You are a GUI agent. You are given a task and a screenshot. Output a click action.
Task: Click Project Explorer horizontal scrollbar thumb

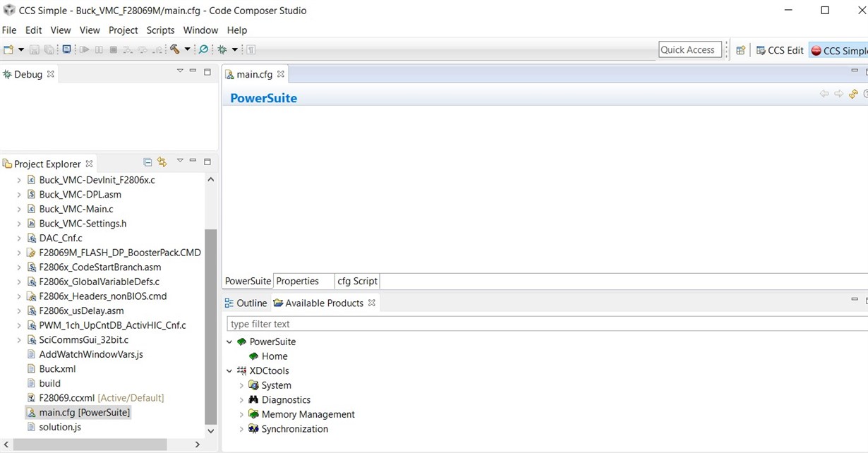pos(89,445)
